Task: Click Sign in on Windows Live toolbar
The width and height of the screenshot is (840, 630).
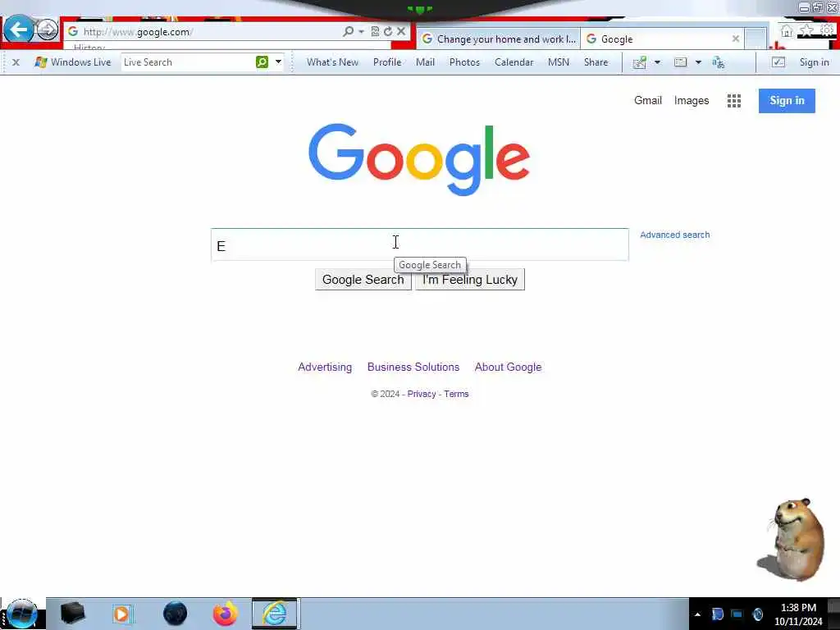Action: point(815,62)
